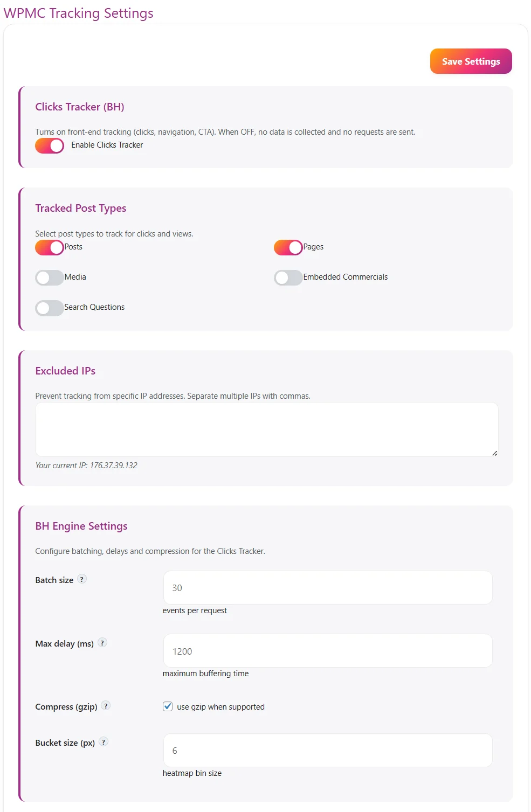Select the Max delay input showing 1200

coord(327,650)
